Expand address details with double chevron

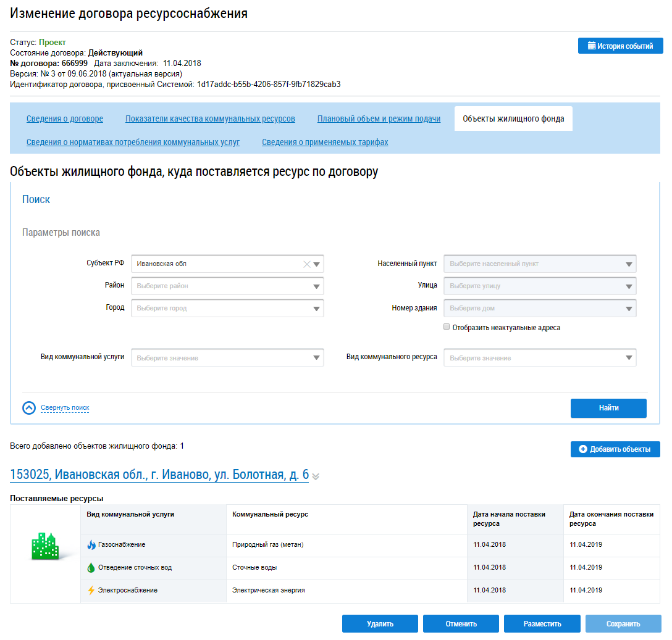point(316,476)
